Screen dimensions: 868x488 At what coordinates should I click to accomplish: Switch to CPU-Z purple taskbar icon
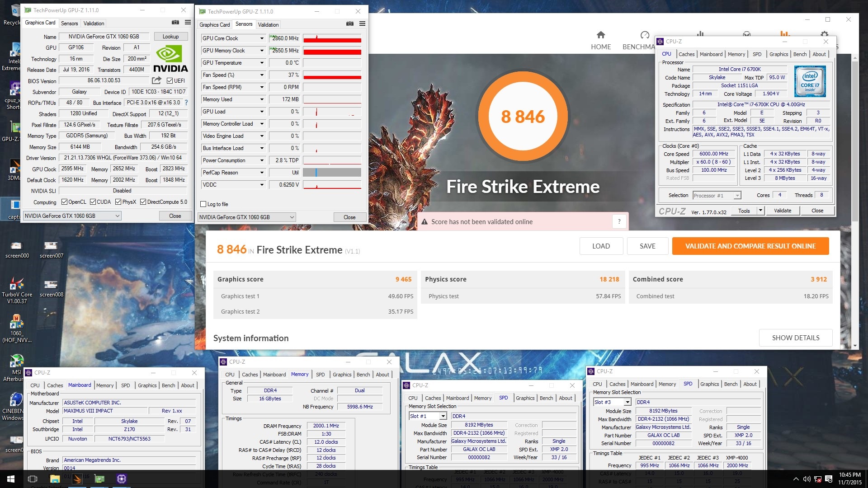tap(121, 479)
